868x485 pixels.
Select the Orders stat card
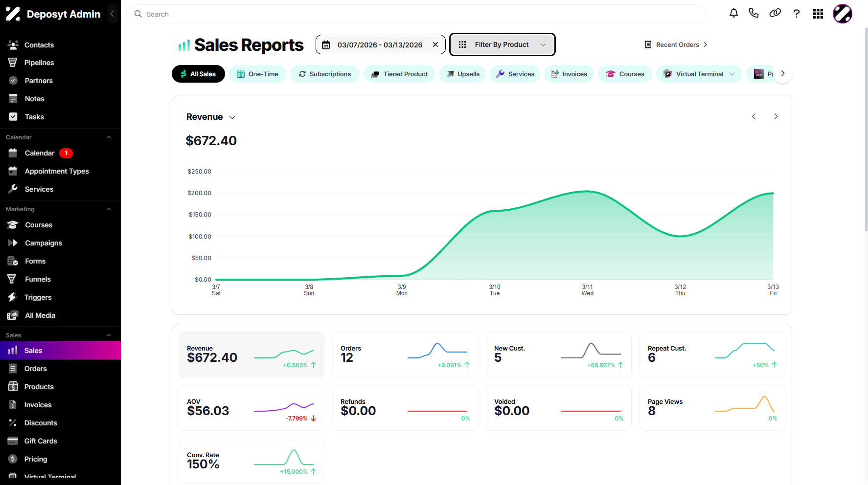click(405, 355)
